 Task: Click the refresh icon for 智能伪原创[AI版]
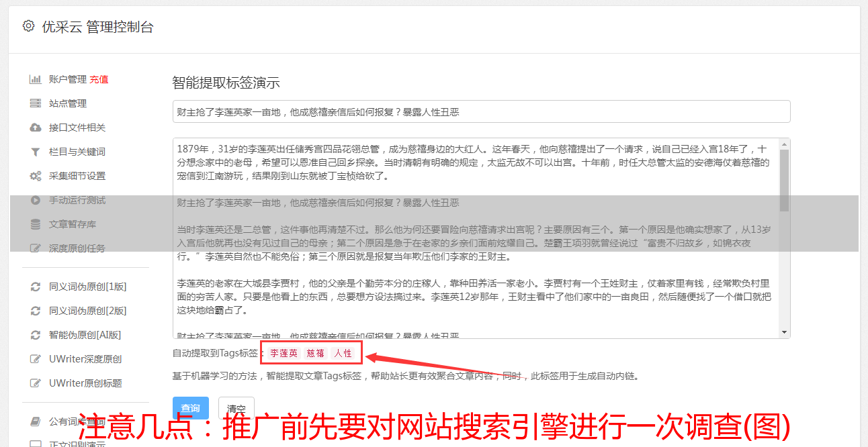(x=36, y=335)
